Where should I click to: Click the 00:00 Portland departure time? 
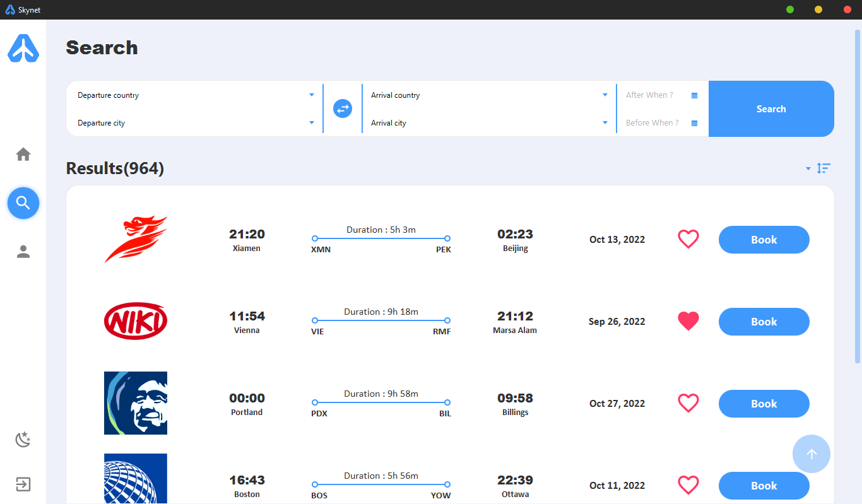(x=247, y=398)
